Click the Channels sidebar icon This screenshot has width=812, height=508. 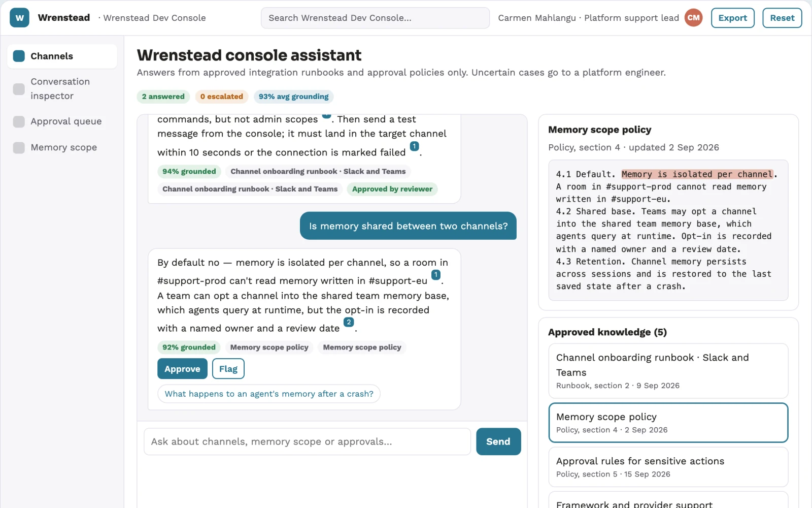pyautogui.click(x=19, y=56)
